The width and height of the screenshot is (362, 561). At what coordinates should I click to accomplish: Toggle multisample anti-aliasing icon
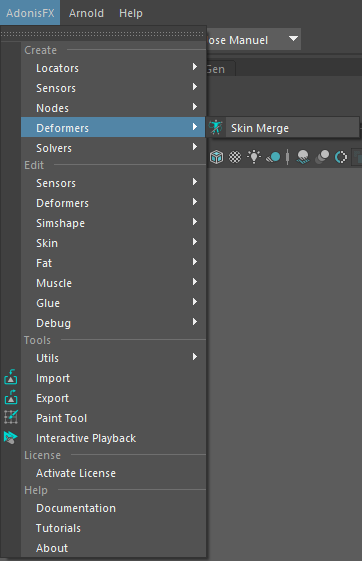click(341, 157)
